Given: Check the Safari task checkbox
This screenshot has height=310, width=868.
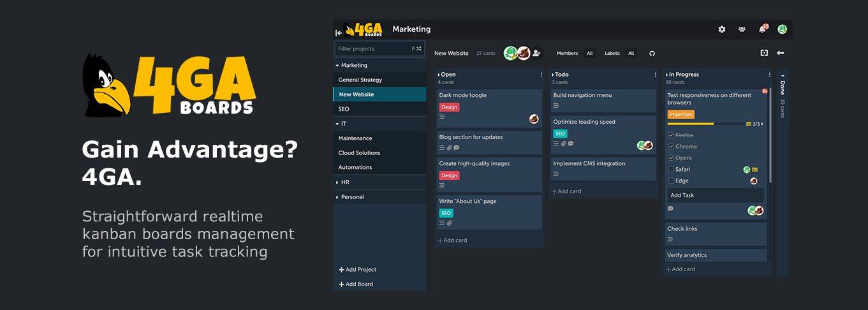Looking at the screenshot, I should [671, 170].
